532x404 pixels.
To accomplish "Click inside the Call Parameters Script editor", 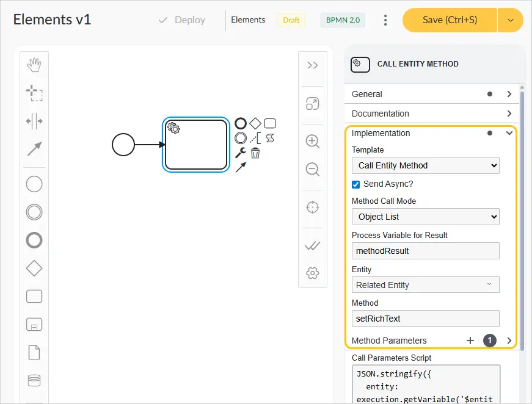I will 426,384.
